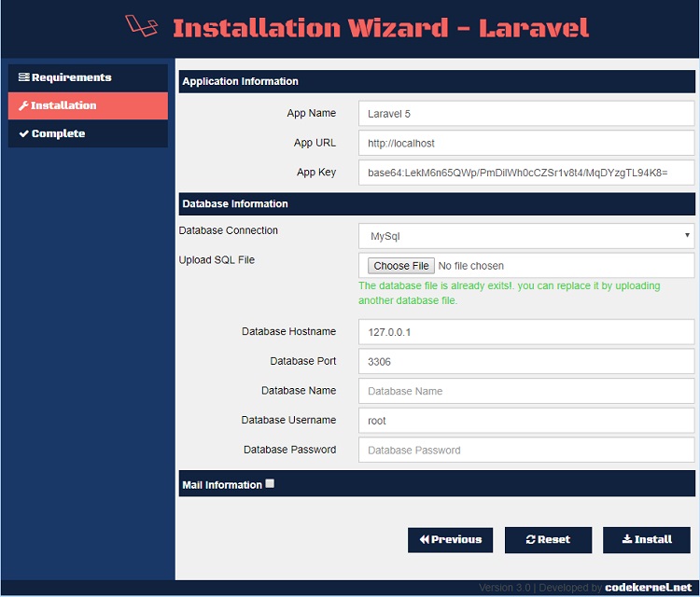Click the green database file exists message
700x597 pixels.
coord(509,293)
